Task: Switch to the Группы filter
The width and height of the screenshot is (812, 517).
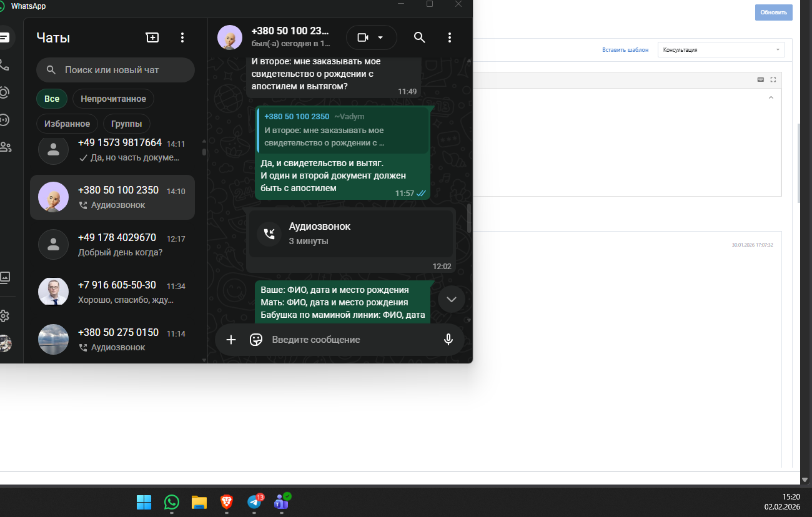Action: click(126, 124)
